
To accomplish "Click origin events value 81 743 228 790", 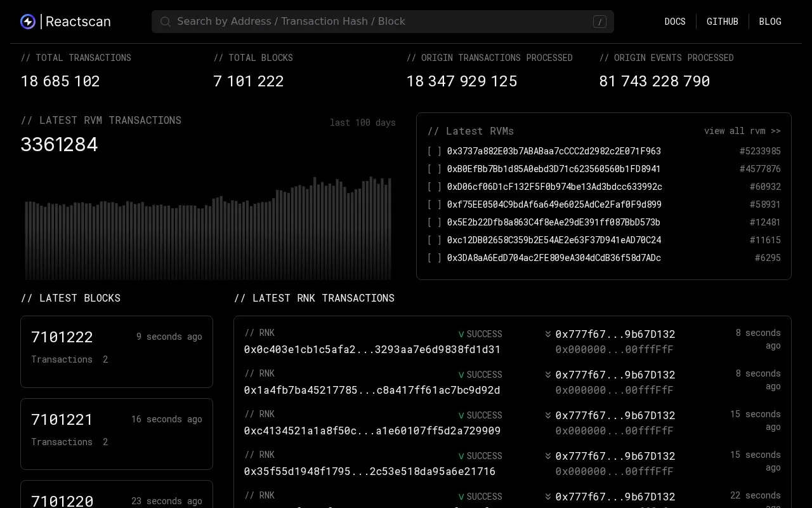I will click(x=655, y=81).
